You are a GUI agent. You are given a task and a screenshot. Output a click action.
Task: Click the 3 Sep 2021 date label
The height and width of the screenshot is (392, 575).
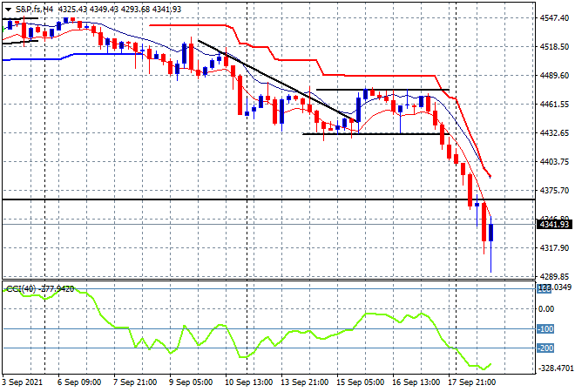[x=22, y=382]
